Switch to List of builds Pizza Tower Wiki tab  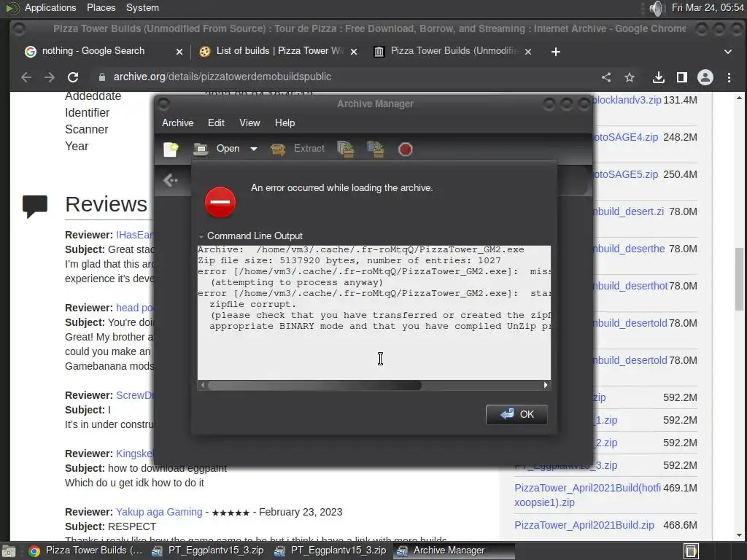pos(278,51)
